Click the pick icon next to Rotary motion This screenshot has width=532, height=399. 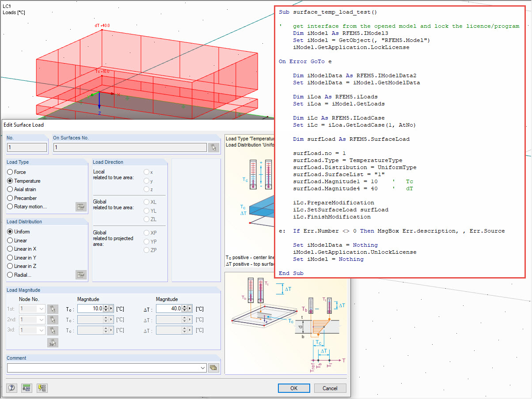(x=81, y=207)
